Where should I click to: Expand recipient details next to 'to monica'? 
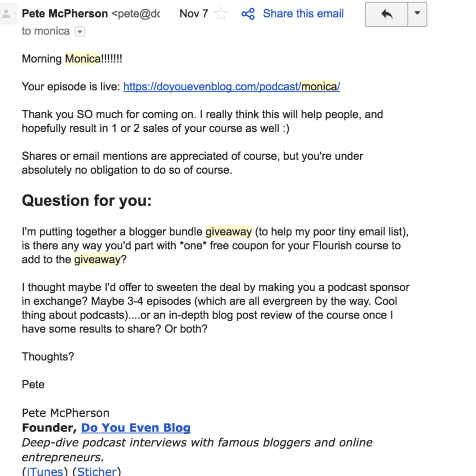point(80,32)
